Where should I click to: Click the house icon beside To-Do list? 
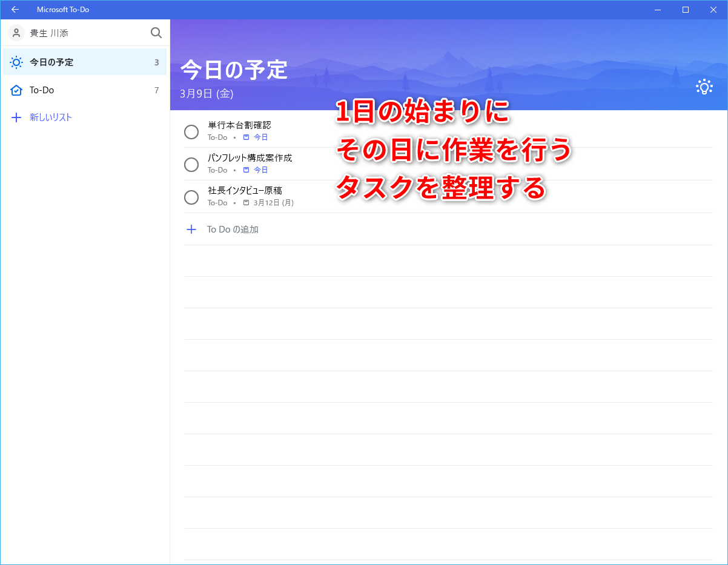(16, 90)
